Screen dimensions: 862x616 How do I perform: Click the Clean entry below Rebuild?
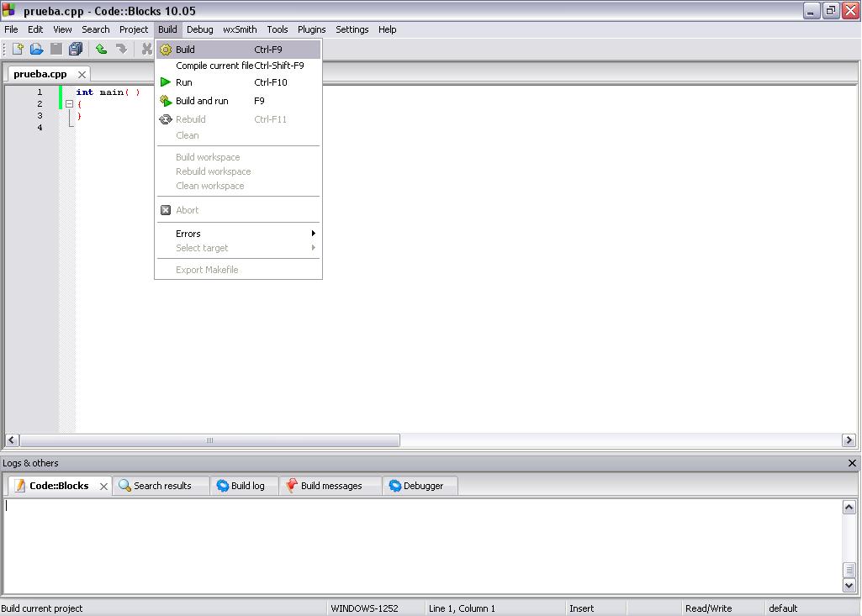[x=238, y=135]
